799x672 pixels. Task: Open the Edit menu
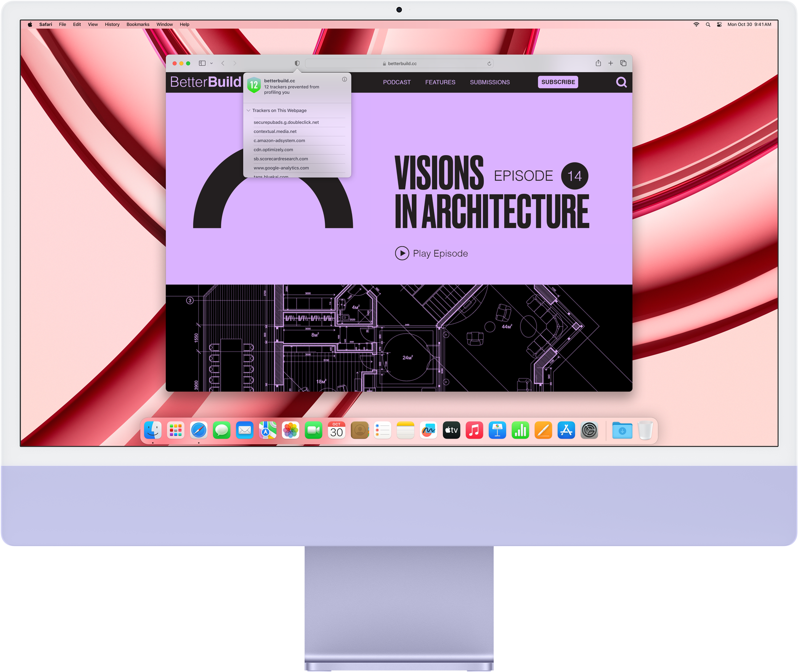77,24
